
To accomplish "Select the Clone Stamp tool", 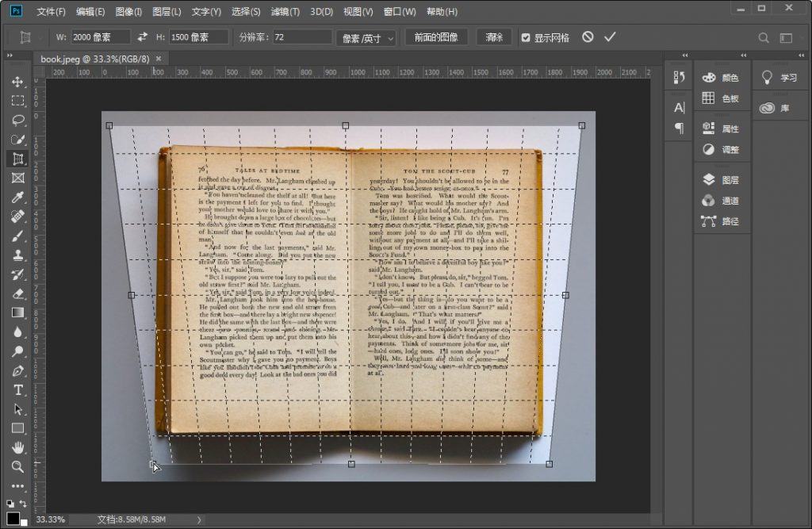I will coord(17,255).
